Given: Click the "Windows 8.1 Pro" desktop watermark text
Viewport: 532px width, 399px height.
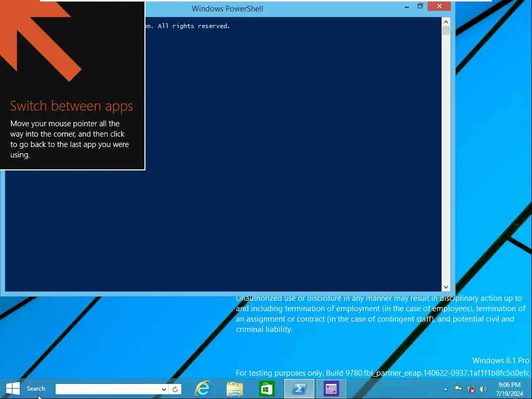Looking at the screenshot, I should point(501,361).
